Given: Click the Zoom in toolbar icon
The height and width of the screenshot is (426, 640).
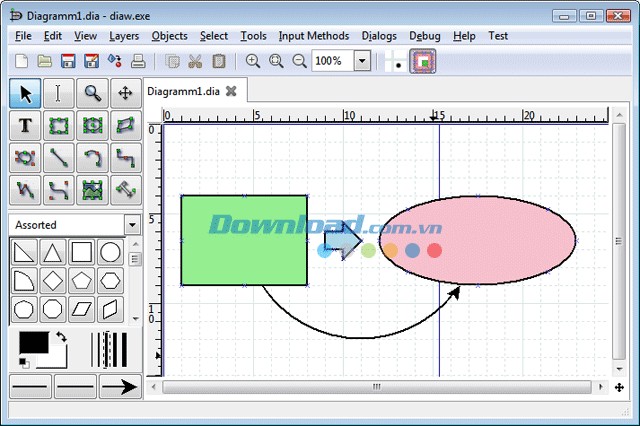Looking at the screenshot, I should pos(253,61).
